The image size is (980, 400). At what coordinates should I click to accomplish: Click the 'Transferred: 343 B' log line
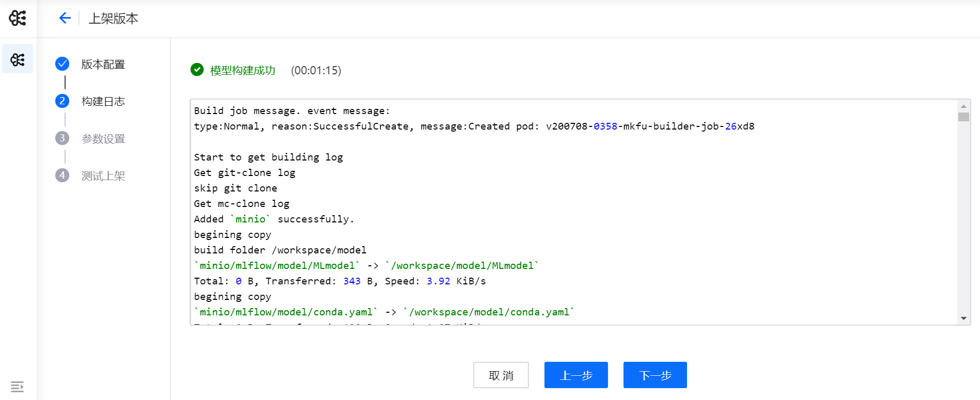point(340,281)
